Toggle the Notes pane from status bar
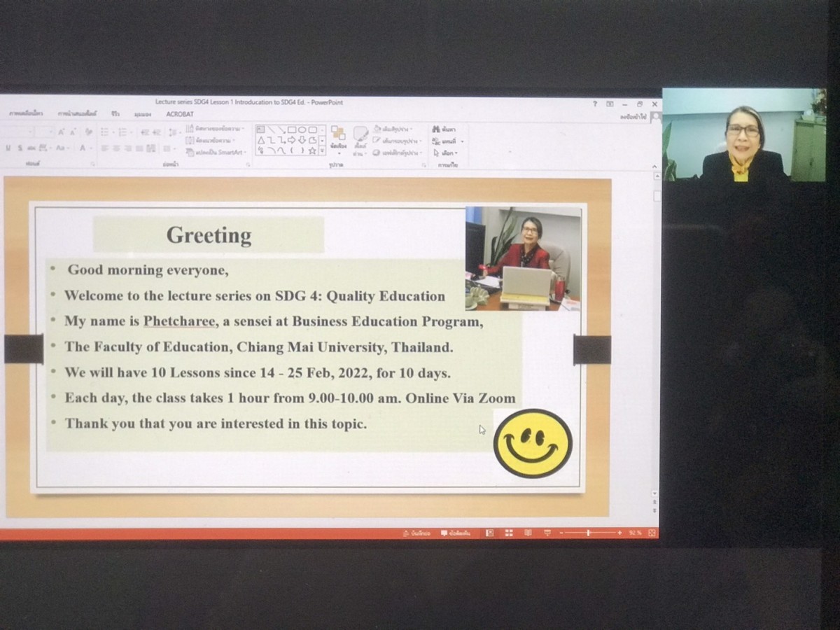Image resolution: width=840 pixels, height=630 pixels. (x=417, y=533)
